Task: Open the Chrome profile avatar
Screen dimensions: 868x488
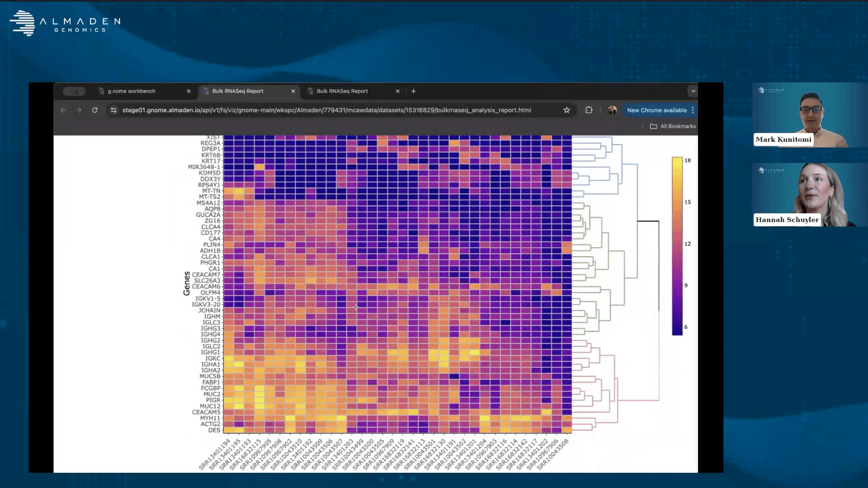Action: pyautogui.click(x=612, y=110)
